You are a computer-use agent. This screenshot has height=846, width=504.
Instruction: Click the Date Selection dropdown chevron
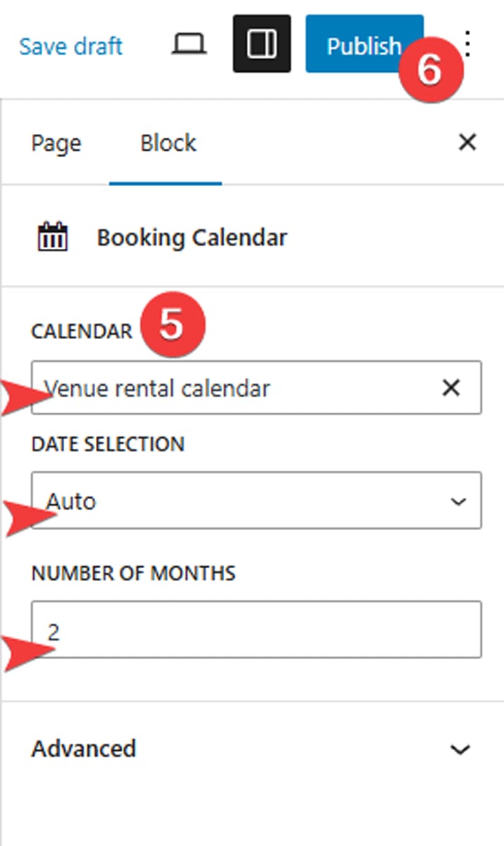click(x=458, y=501)
